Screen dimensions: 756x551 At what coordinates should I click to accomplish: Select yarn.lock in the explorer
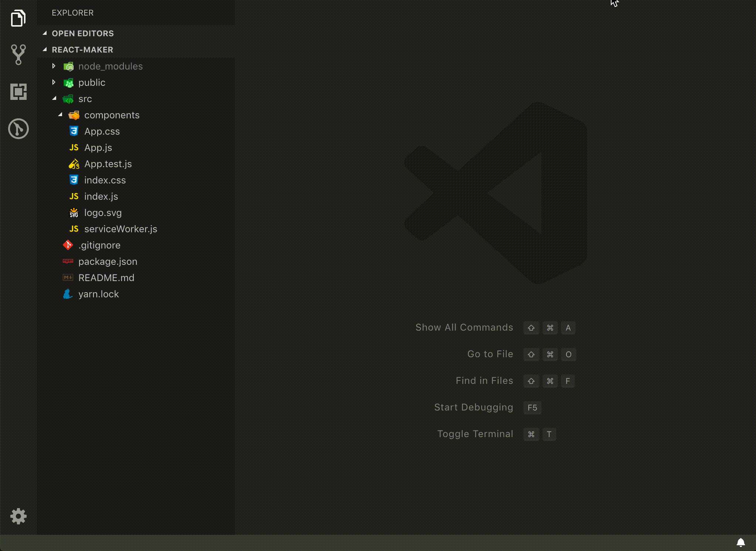[x=98, y=294]
